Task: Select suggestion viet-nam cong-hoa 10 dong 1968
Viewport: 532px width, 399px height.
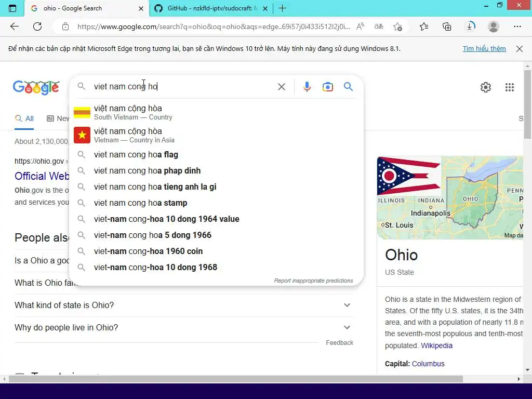Action: [x=216, y=268]
